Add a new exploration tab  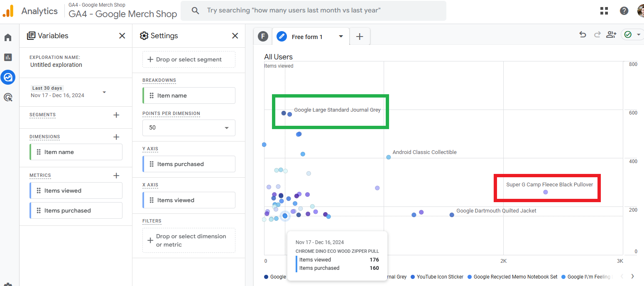360,37
